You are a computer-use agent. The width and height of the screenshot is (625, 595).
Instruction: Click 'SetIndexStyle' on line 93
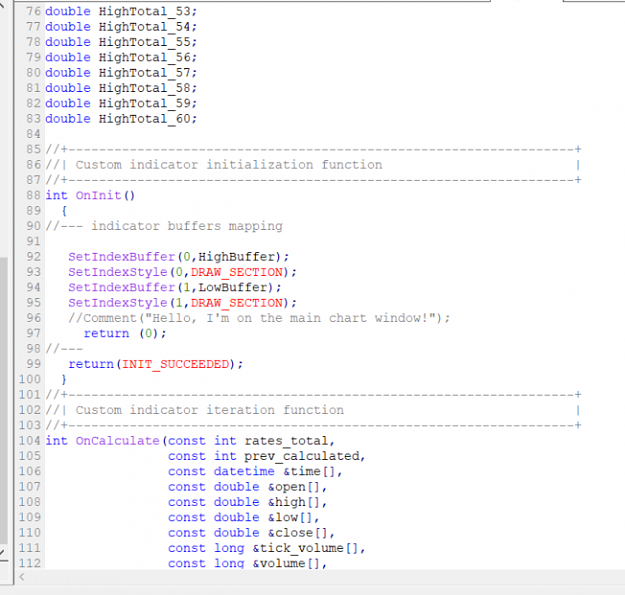[118, 272]
